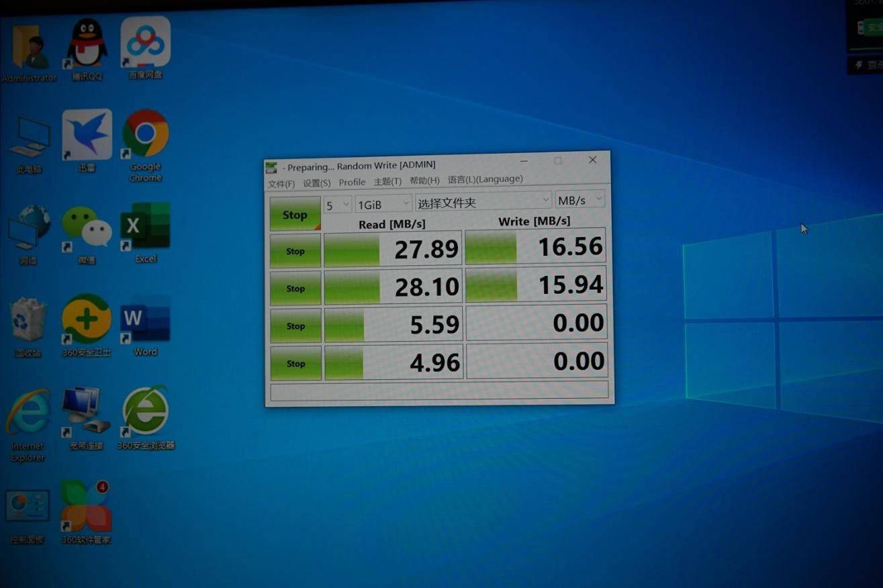
Task: Stop the test in the 4.96 row
Action: click(295, 364)
